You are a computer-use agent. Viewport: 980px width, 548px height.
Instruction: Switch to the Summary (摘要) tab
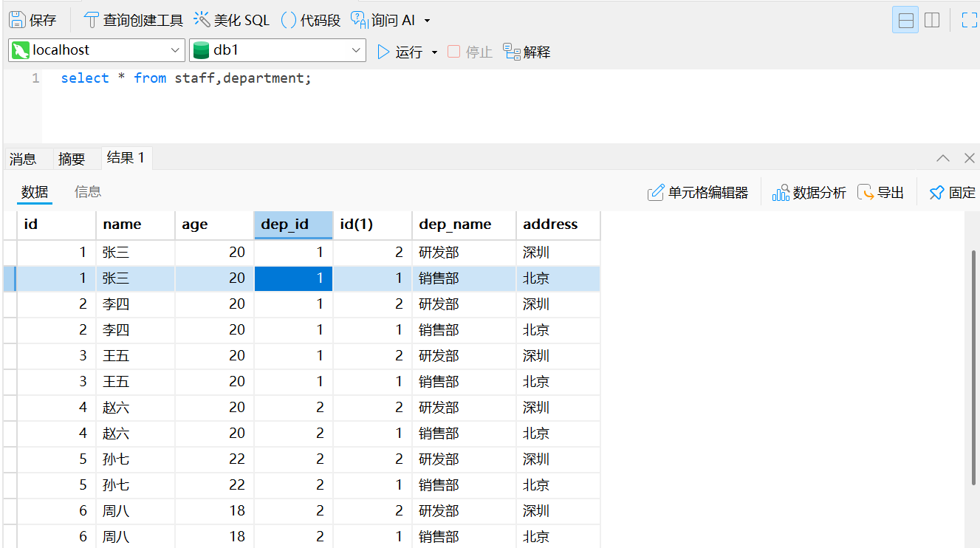tap(72, 159)
